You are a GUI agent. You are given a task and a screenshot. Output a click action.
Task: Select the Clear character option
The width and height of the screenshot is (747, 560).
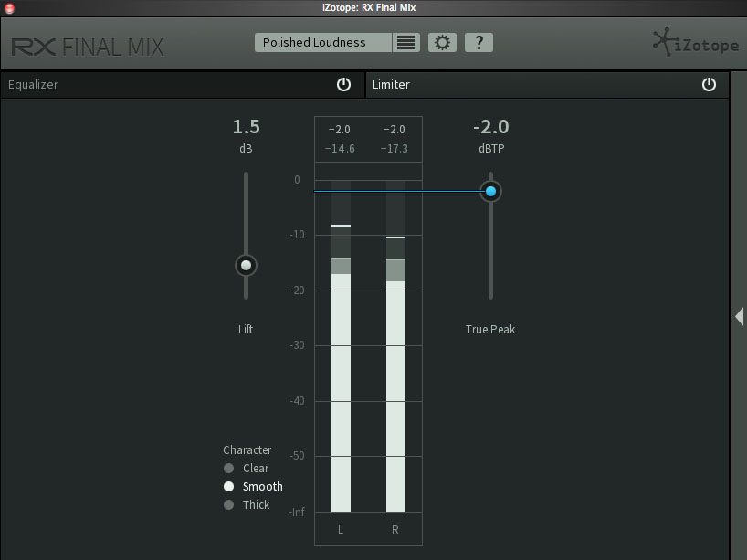pyautogui.click(x=229, y=469)
